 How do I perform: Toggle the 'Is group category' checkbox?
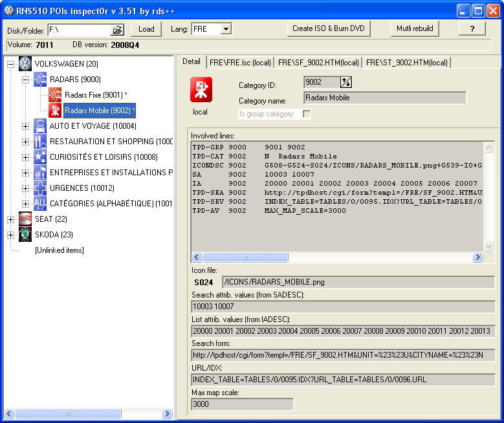click(307, 114)
